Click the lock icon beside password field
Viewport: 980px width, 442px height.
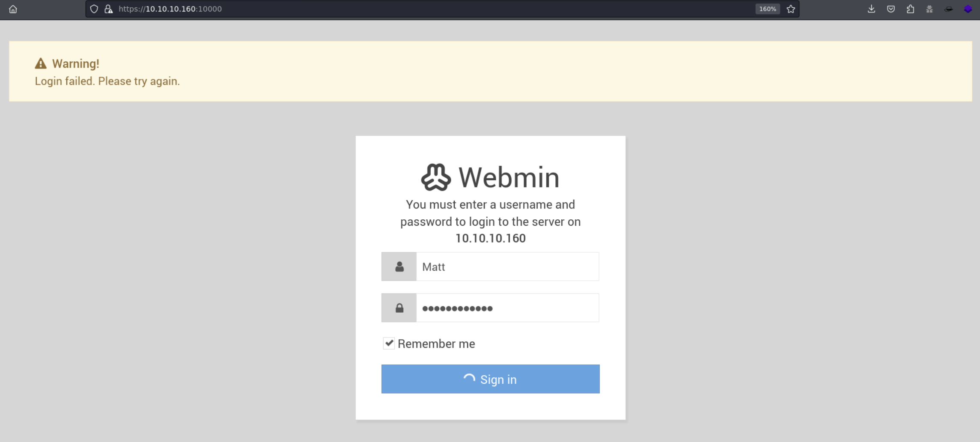(x=399, y=308)
